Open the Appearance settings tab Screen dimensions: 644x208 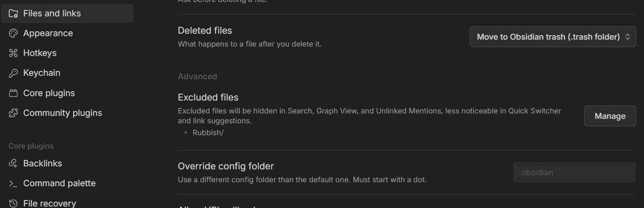point(48,33)
